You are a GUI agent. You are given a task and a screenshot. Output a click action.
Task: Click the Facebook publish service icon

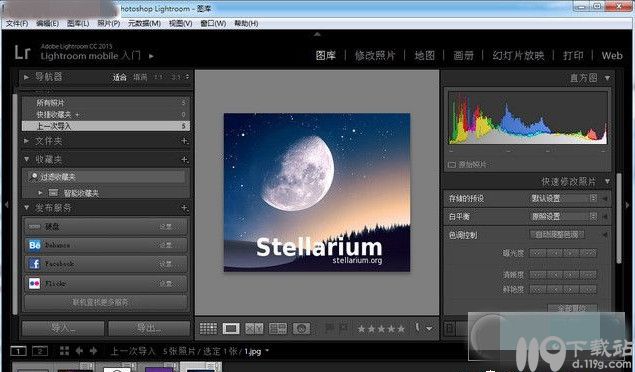point(34,264)
